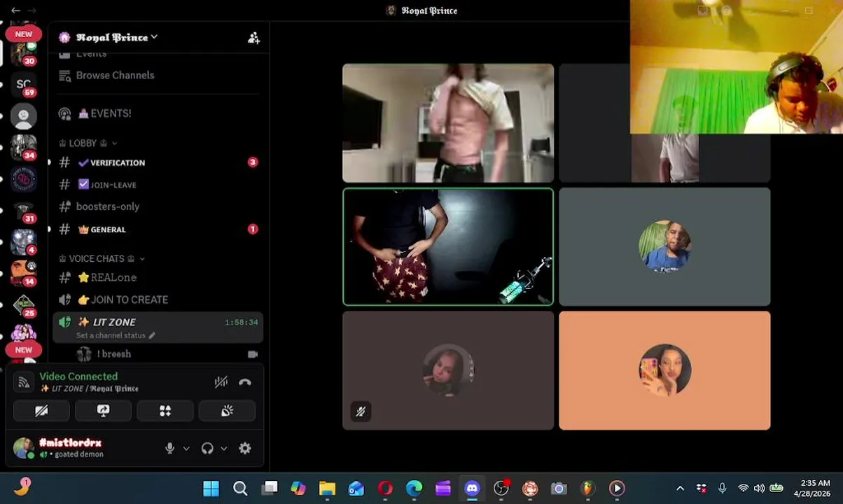Select the top-left video tile
This screenshot has height=504, width=843.
pos(448,123)
